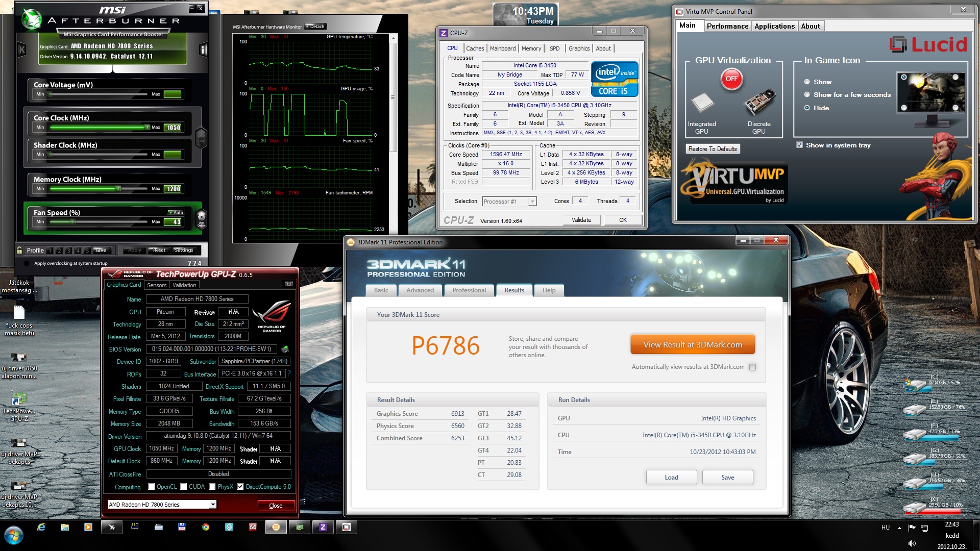This screenshot has width=980, height=551.
Task: Switch to the CPU-Z taskbar button
Action: pos(323,527)
